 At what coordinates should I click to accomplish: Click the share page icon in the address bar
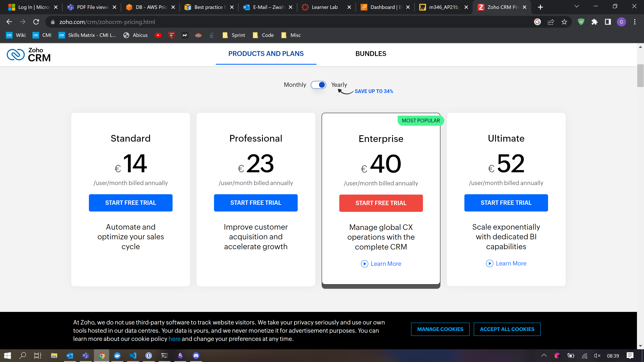click(x=551, y=22)
